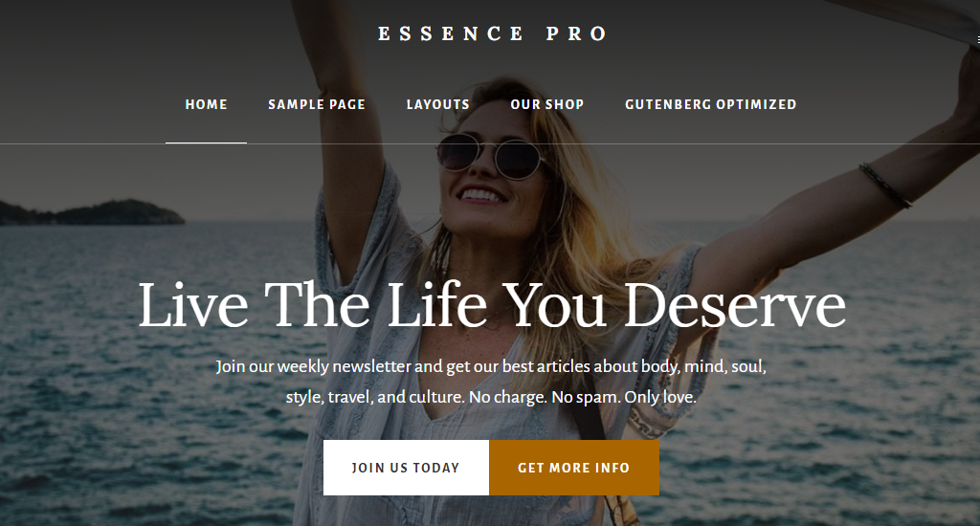Click the word Deserve in the headline

click(x=735, y=305)
